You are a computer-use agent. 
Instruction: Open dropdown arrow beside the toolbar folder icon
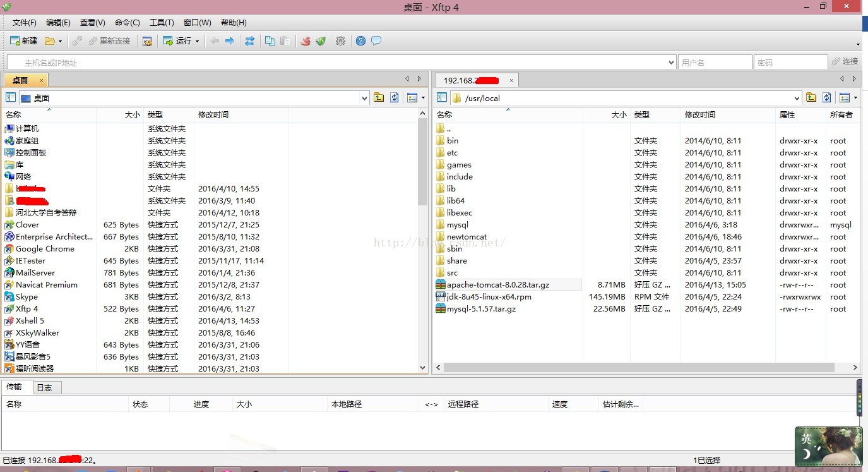pos(60,41)
